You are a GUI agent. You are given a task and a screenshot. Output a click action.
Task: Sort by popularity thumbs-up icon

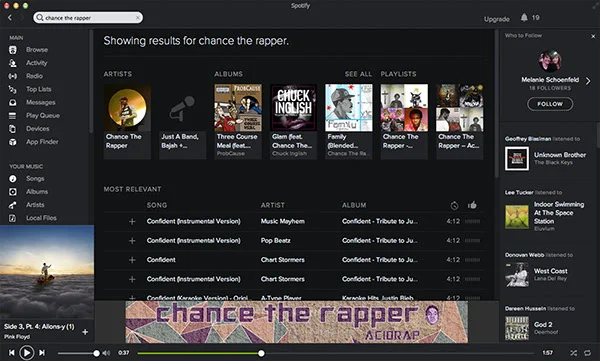click(472, 205)
